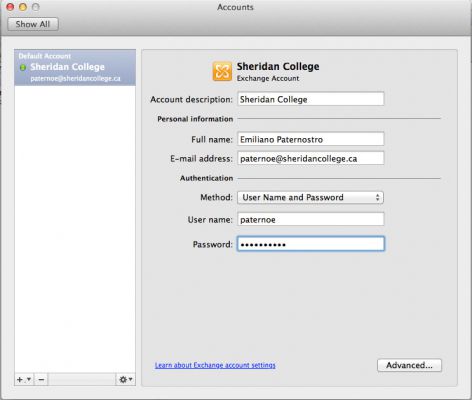Minimize the Accounts window

pyautogui.click(x=23, y=7)
